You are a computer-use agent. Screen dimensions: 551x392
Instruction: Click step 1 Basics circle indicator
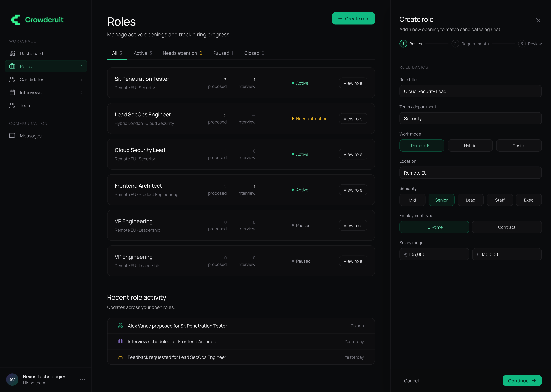(x=403, y=44)
